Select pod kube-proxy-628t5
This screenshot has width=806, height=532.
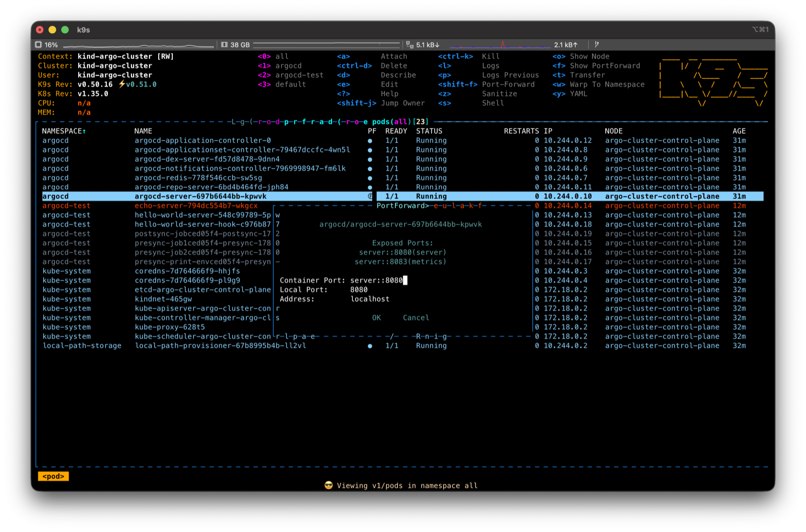(170, 327)
